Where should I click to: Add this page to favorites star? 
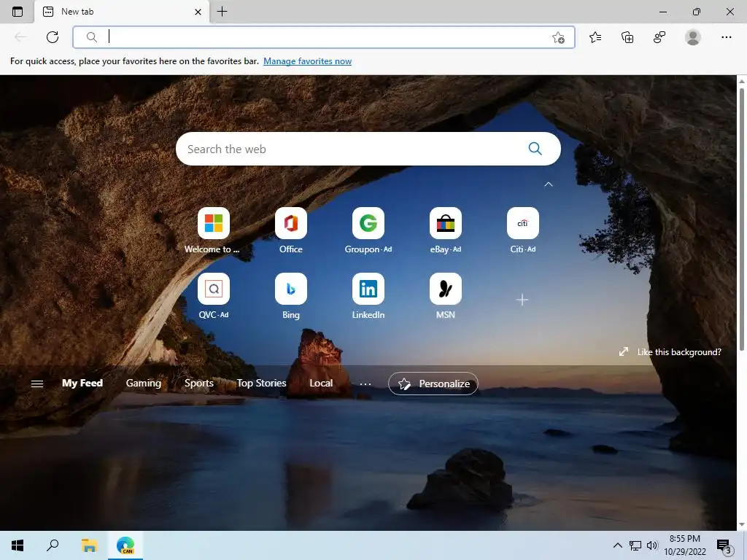pyautogui.click(x=558, y=37)
